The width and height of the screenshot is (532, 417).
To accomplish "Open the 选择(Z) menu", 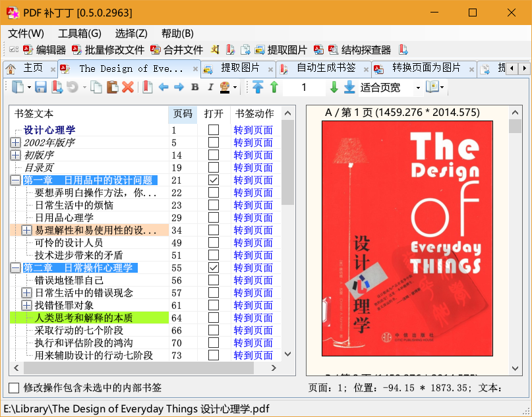I will click(x=131, y=34).
